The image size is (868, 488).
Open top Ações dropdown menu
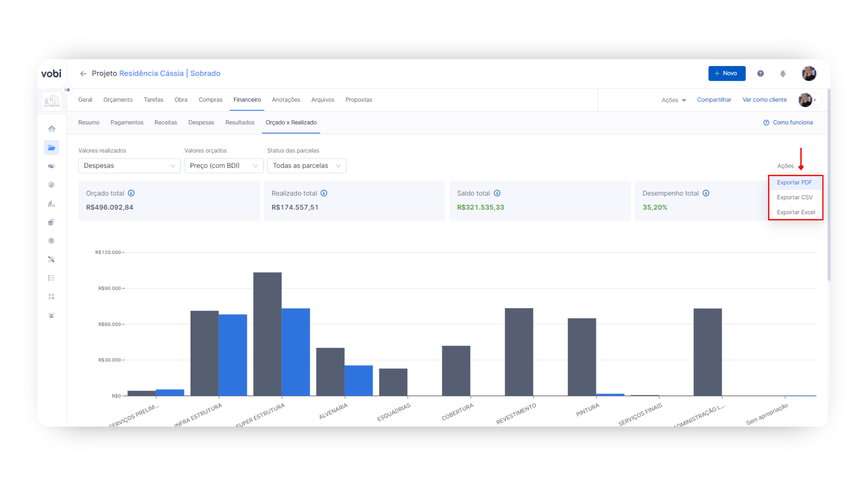coord(674,100)
